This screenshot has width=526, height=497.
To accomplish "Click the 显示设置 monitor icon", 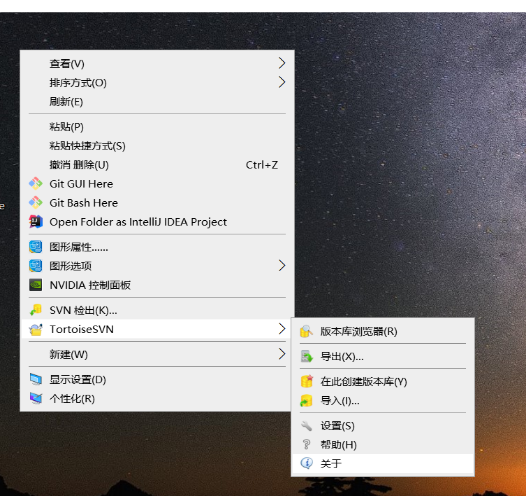I will 36,380.
